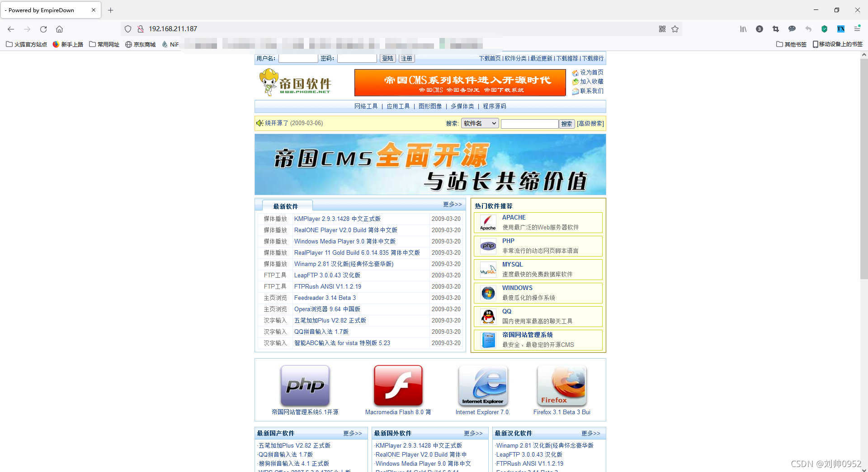Open the 程序源码 category menu
868x472 pixels.
pos(494,106)
